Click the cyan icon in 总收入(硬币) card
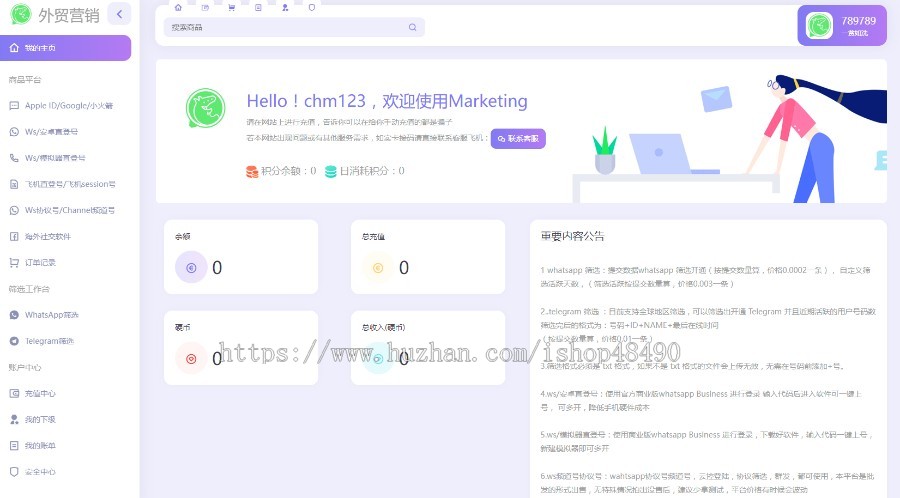This screenshot has width=900, height=498. point(378,359)
